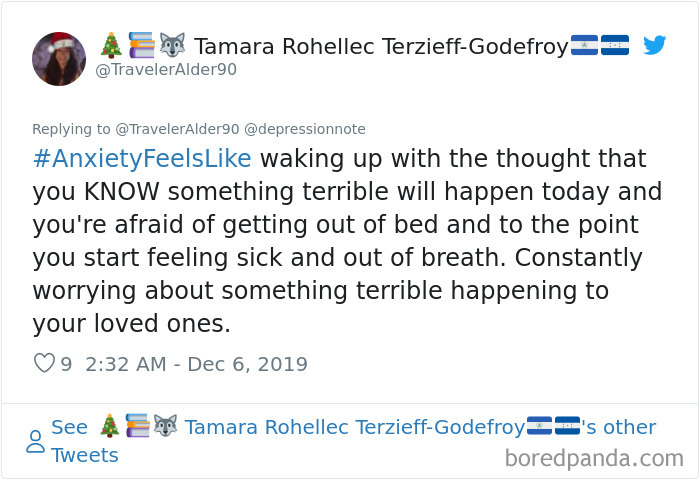This screenshot has height=480, width=700.
Task: Click the person icon beside See other Tweets
Action: tap(35, 441)
